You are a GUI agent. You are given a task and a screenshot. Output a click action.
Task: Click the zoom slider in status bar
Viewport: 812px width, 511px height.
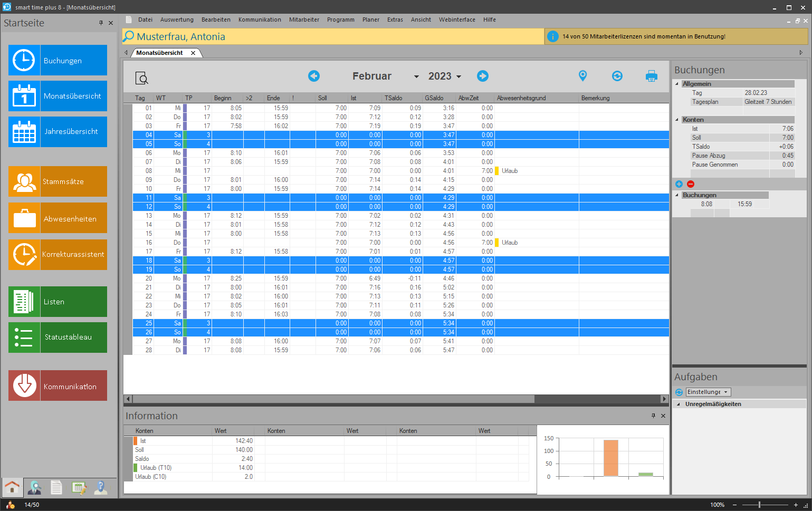759,505
